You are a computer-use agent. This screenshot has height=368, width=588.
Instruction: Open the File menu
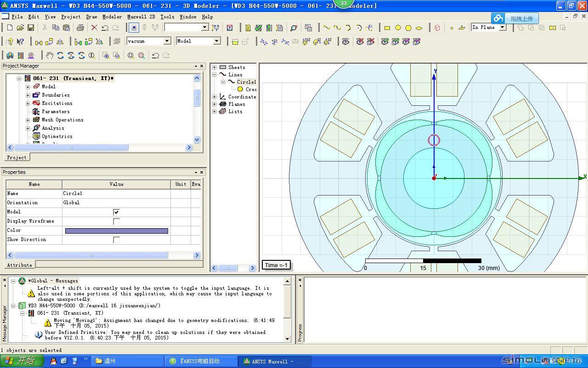17,17
